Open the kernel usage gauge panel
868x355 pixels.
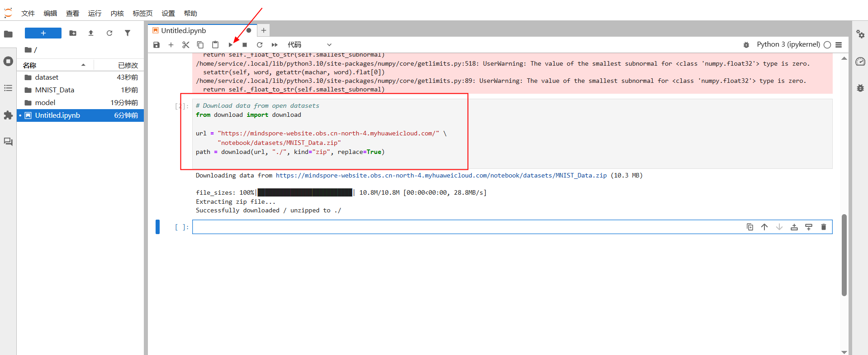(860, 61)
